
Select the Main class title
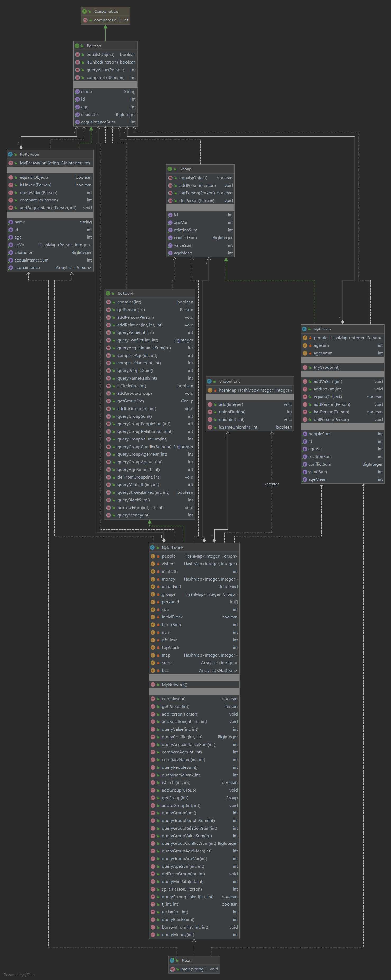186,960
